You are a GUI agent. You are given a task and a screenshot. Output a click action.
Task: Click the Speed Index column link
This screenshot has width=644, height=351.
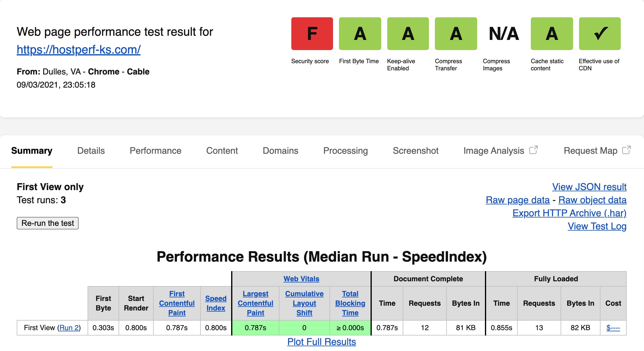click(216, 303)
